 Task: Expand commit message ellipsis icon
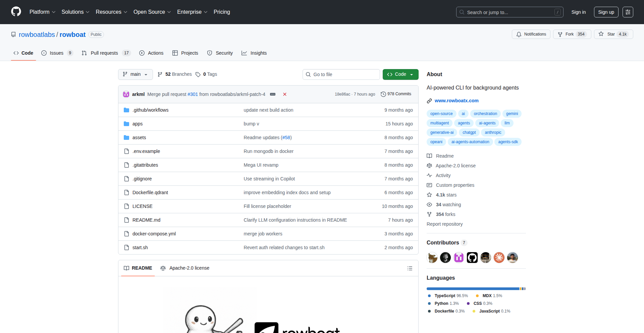click(x=273, y=94)
